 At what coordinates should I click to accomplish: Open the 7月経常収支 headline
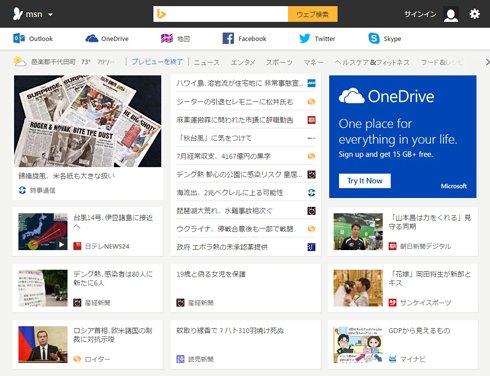point(223,156)
